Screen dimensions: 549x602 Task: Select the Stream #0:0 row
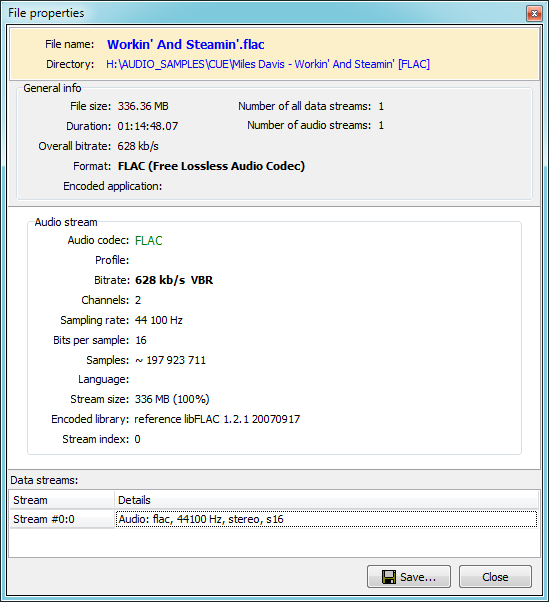pyautogui.click(x=273, y=519)
